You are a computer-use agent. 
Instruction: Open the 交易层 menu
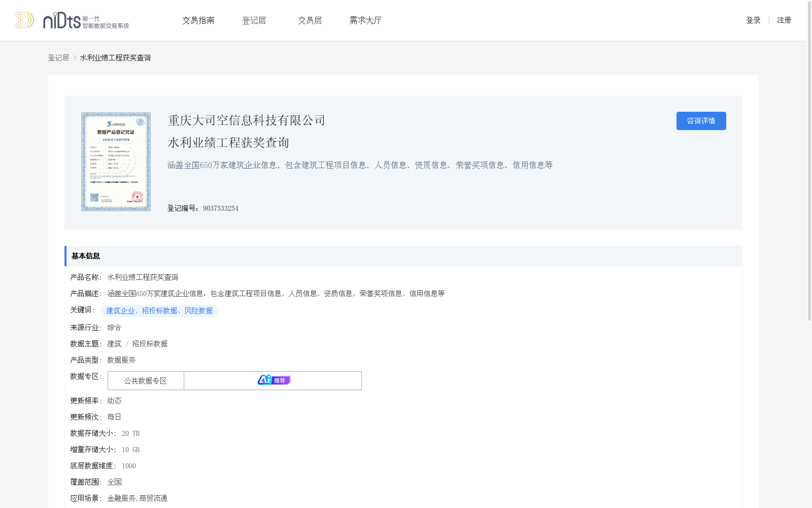click(x=310, y=20)
